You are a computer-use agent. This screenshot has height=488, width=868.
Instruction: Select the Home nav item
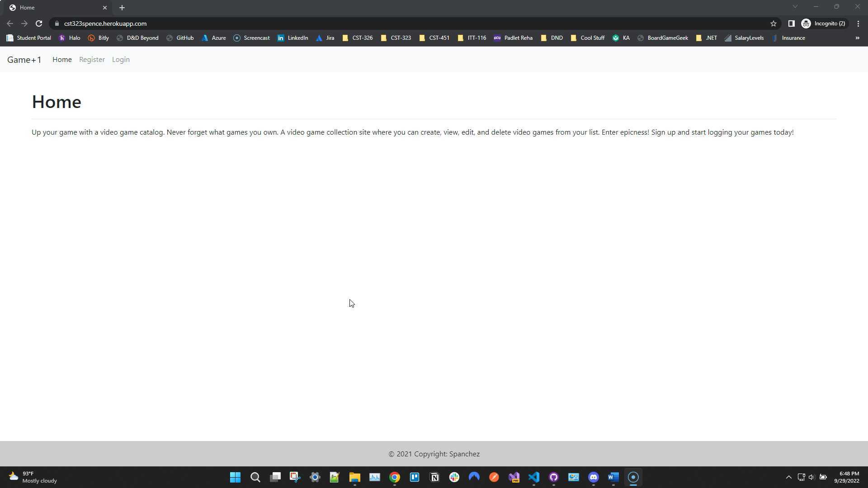click(62, 60)
